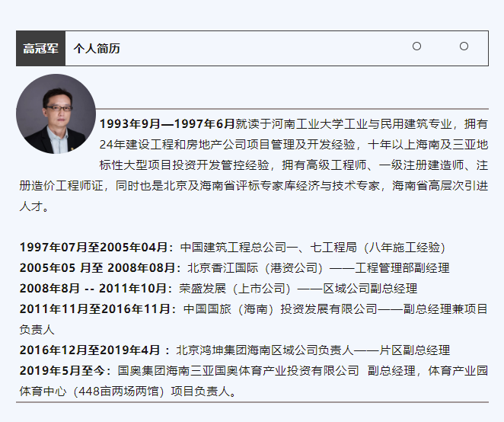504x422 pixels.
Task: Click the date 2008年8月 -- 2011年10月
Action: pyautogui.click(x=93, y=289)
